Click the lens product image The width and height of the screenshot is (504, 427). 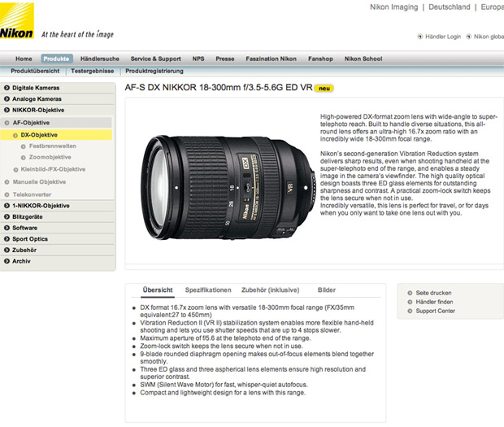[x=228, y=188]
